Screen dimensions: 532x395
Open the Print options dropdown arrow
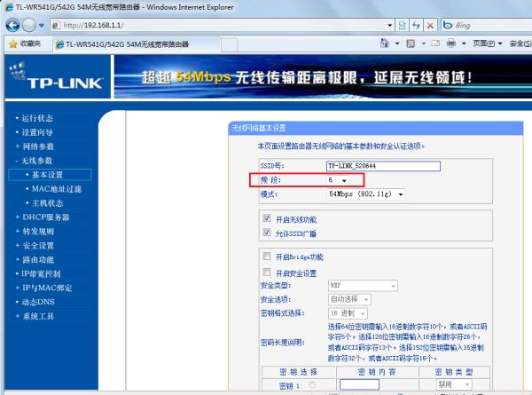[464, 43]
